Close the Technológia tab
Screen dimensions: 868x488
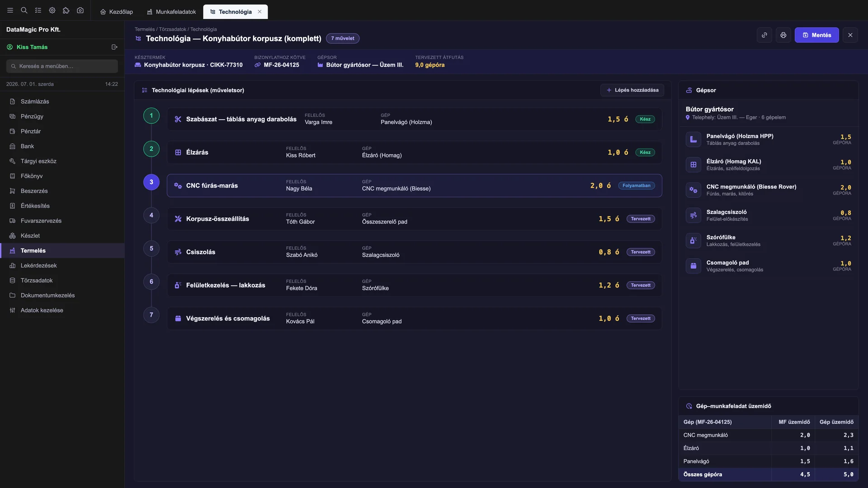tap(259, 12)
